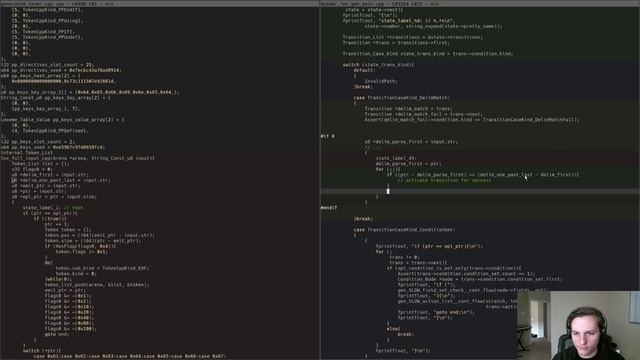Click 'state_label_45:' line
The image size is (640, 360).
tap(396, 158)
